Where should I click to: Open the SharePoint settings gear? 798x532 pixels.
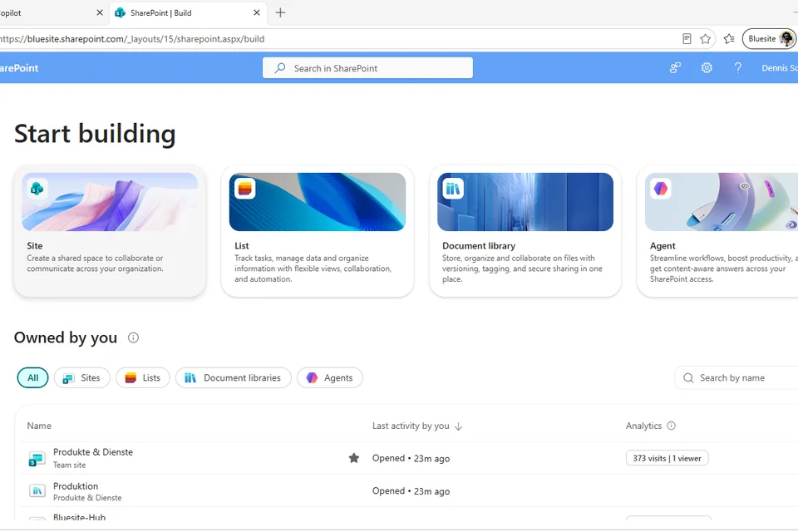coord(707,67)
